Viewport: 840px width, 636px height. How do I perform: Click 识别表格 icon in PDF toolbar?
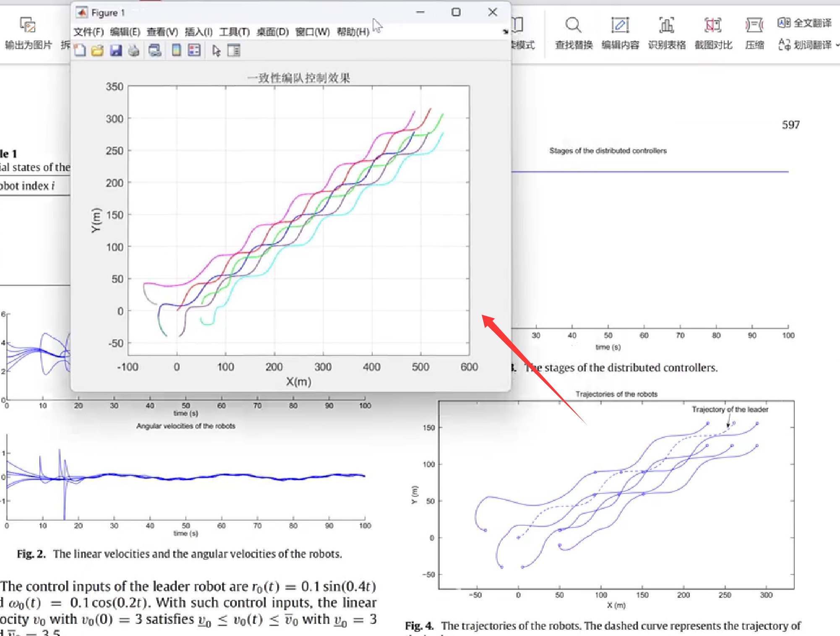[x=666, y=26]
